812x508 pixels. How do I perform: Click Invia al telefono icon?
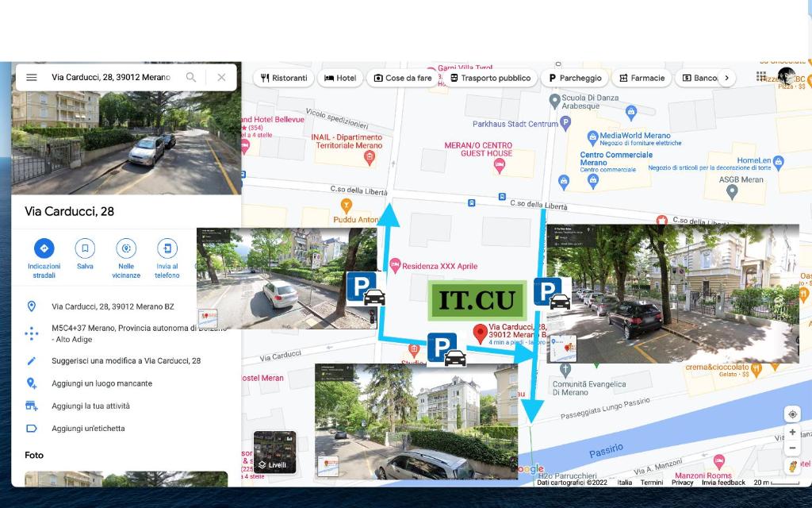167,248
